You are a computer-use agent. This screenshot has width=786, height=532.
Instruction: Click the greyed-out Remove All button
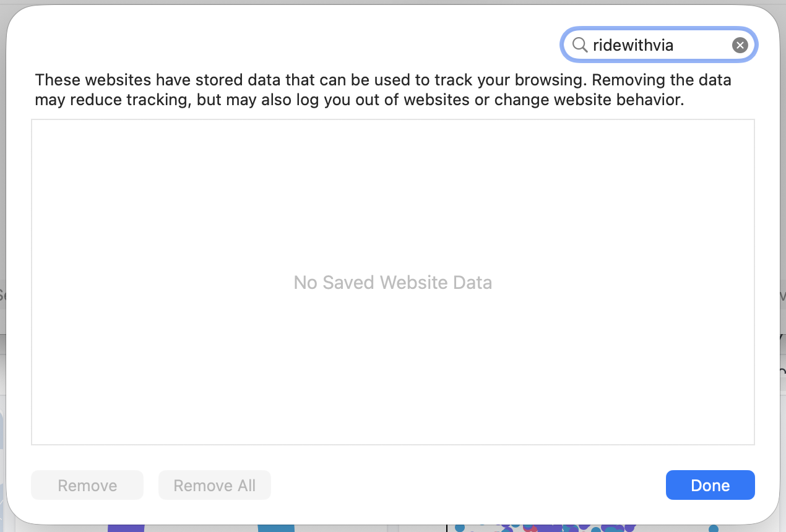pyautogui.click(x=215, y=485)
